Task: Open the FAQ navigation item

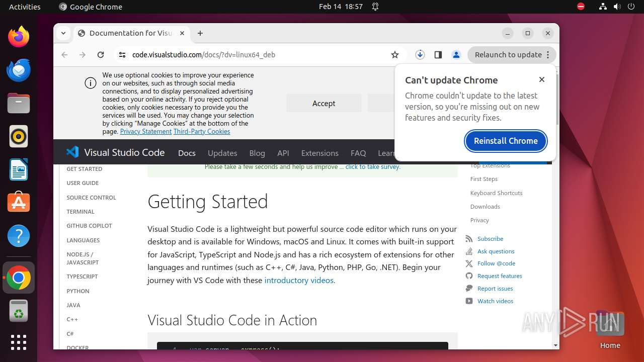Action: tap(358, 153)
